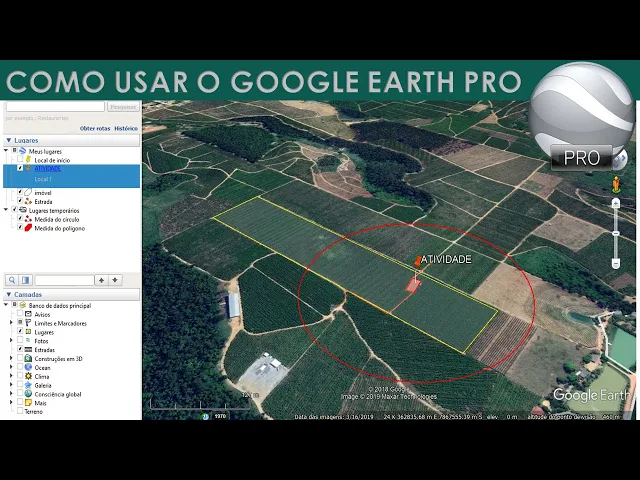Click the search magnifier icon under Lugares panel
Image resolution: width=640 pixels, height=480 pixels.
pos(12,280)
